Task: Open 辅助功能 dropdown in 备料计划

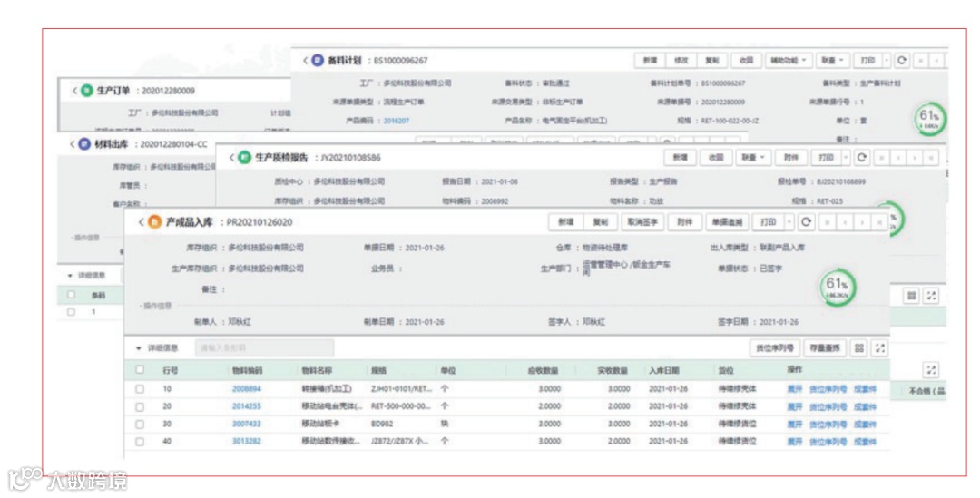Action: pos(789,60)
